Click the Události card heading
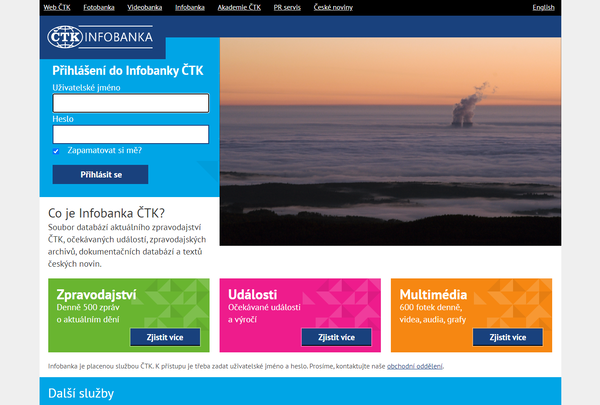This screenshot has height=405, width=600. (253, 294)
